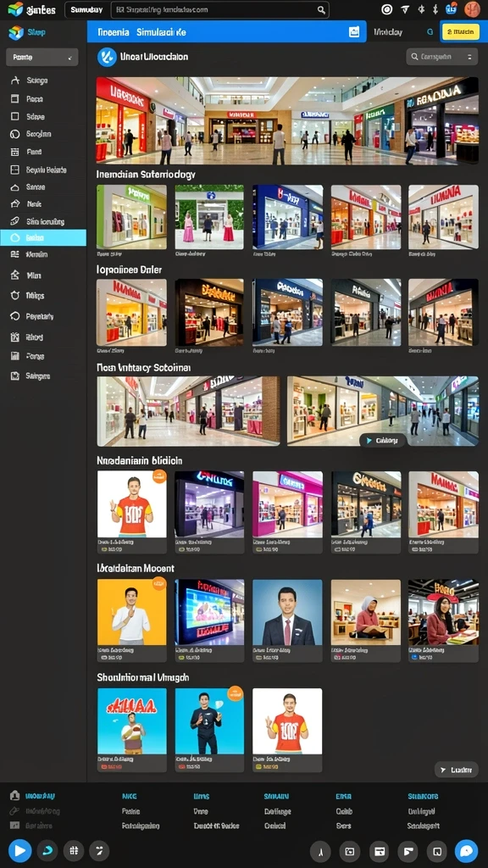This screenshot has width=488, height=868.
Task: Click the blue play button in bottom toolbar
Action: point(19,849)
